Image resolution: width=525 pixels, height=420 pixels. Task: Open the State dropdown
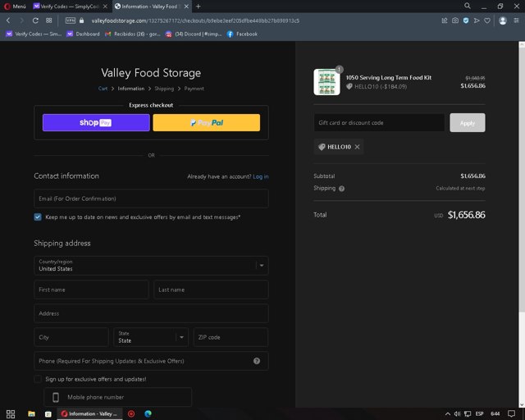(151, 337)
